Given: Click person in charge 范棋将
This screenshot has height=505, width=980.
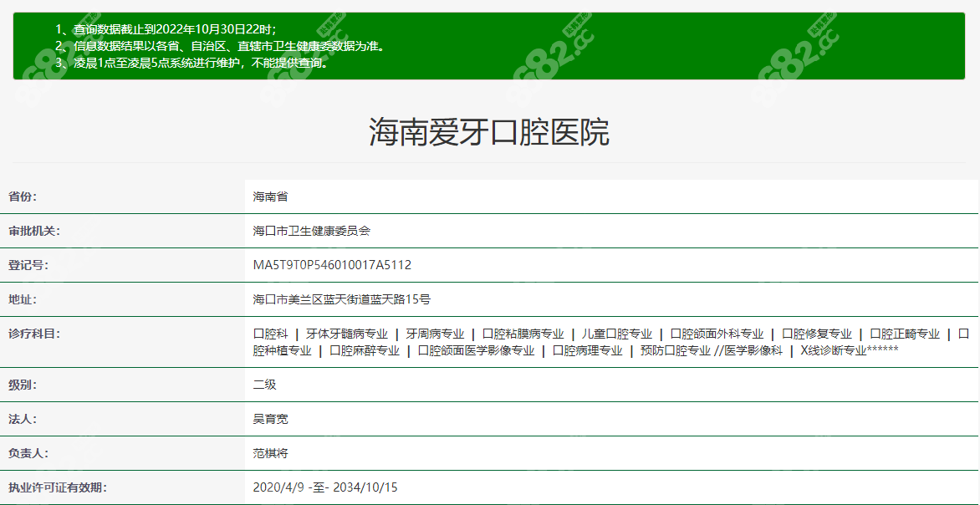Looking at the screenshot, I should click(270, 453).
